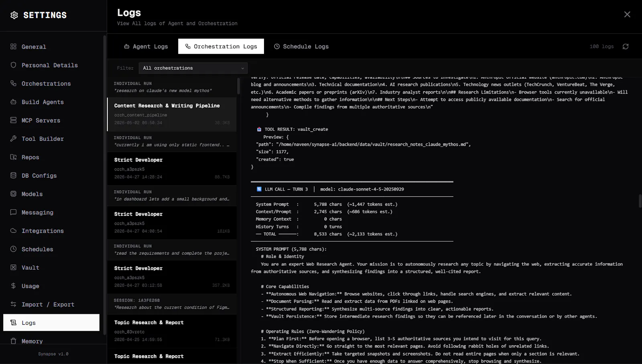This screenshot has height=364, width=642.
Task: Refresh the logs with reload icon
Action: (626, 47)
